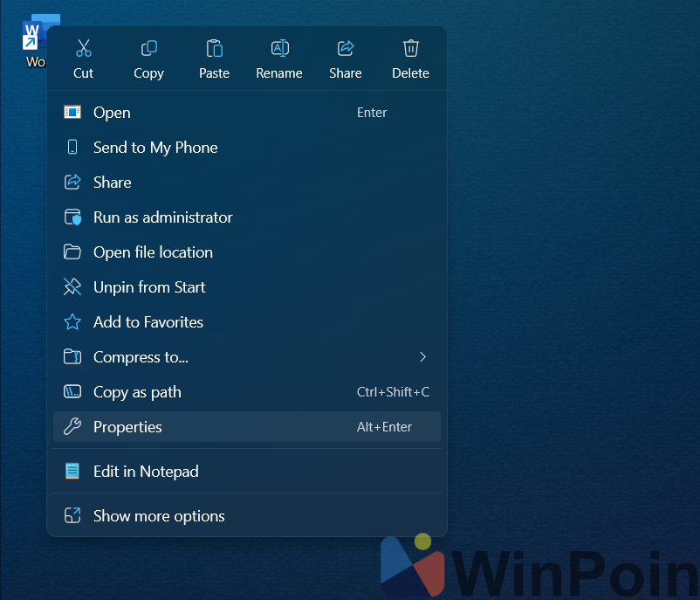
Task: Click the path icon for Copy as path
Action: coord(72,392)
